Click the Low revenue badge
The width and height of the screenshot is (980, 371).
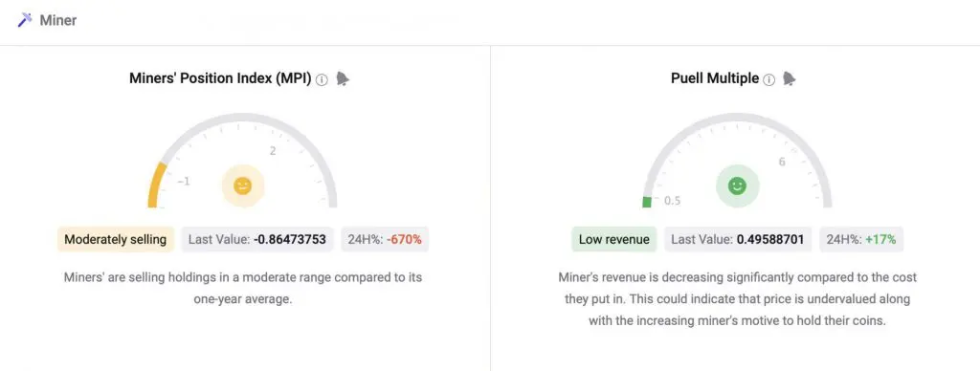(x=613, y=239)
